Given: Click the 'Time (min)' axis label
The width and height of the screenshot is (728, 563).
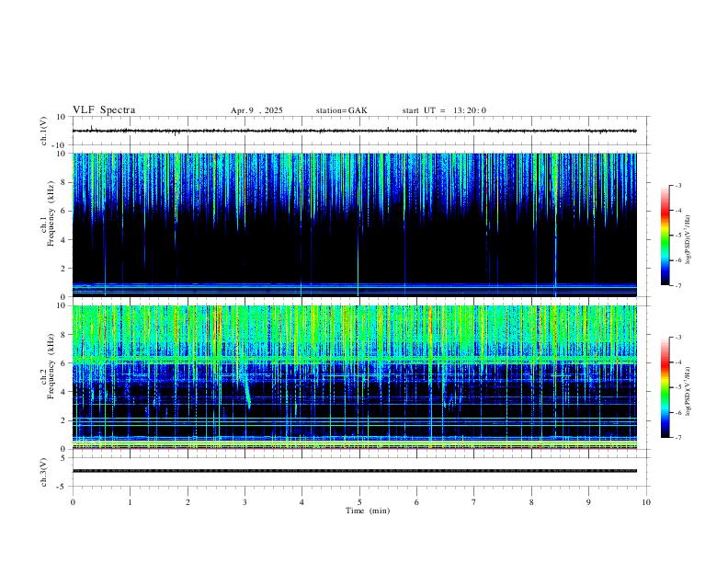Looking at the screenshot, I should (x=368, y=511).
